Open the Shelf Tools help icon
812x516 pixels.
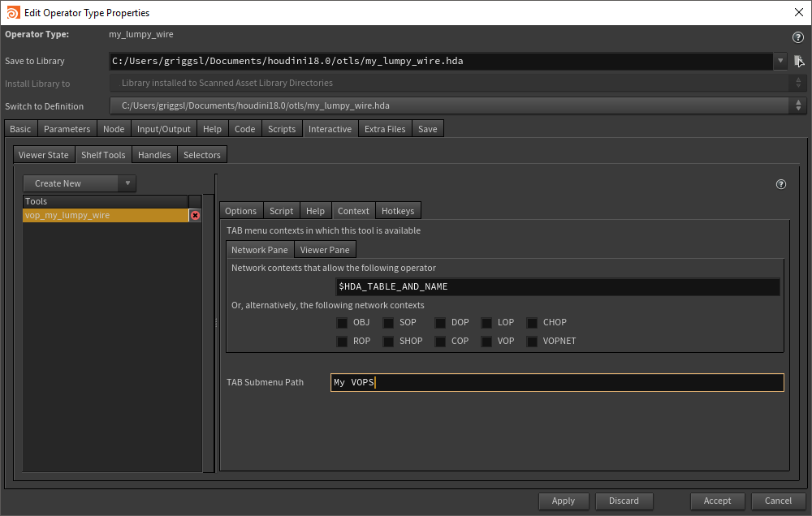(x=781, y=184)
